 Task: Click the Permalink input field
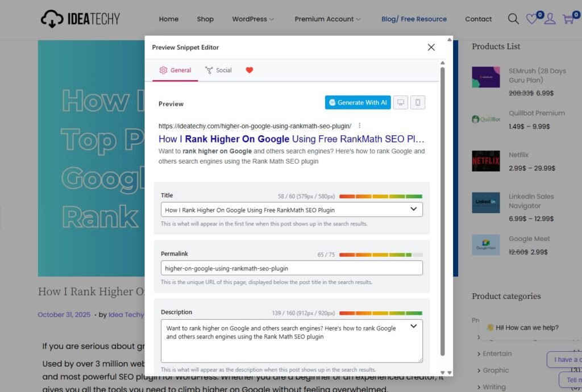(292, 268)
